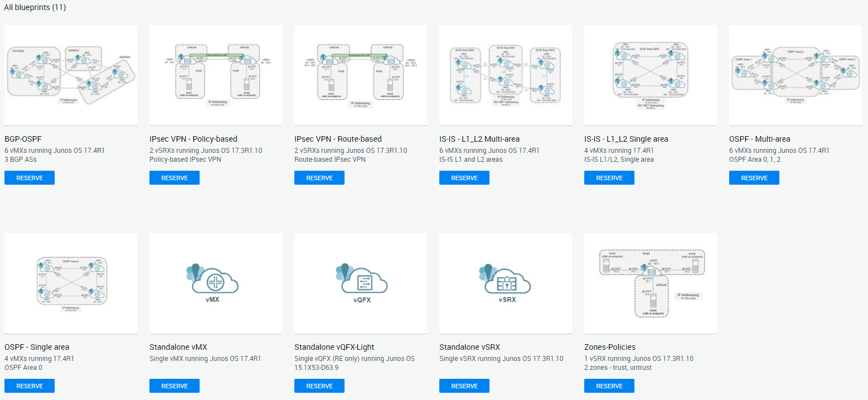Click the IS-IS - L1_L2 Single area title

coord(626,139)
